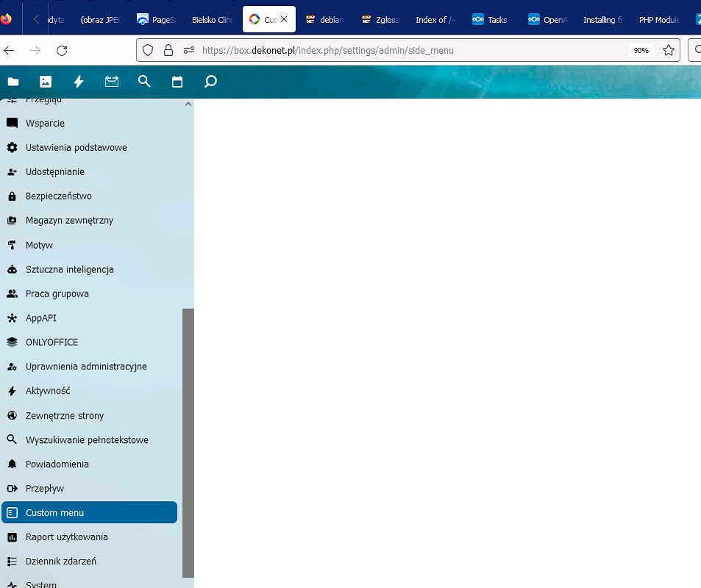Open the Photos app icon

pos(46,82)
